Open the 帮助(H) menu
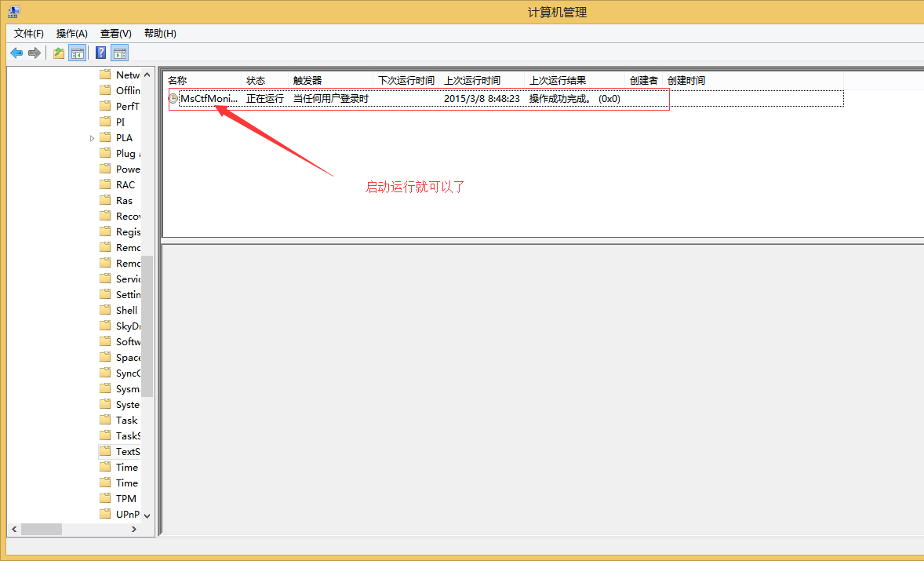Screen dimensions: 924x561 coord(160,33)
